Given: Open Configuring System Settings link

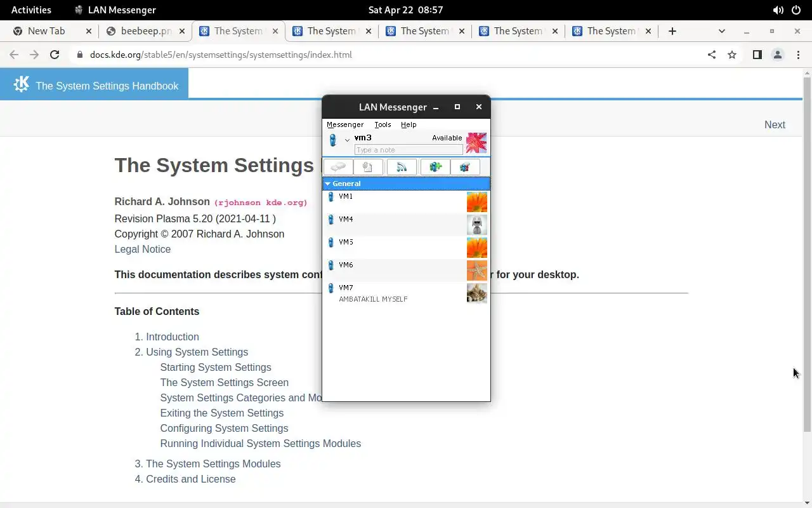Looking at the screenshot, I should point(224,428).
